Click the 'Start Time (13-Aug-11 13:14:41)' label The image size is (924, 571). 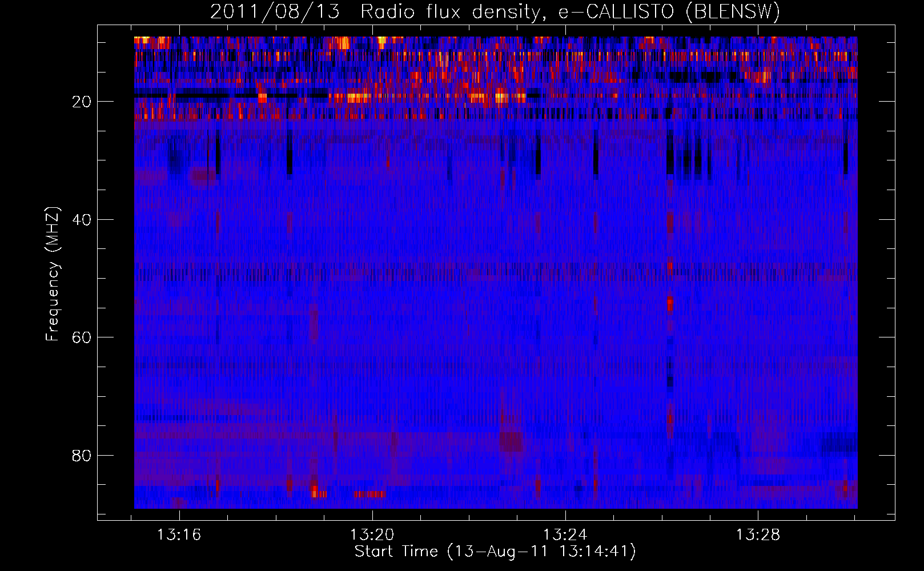point(495,552)
